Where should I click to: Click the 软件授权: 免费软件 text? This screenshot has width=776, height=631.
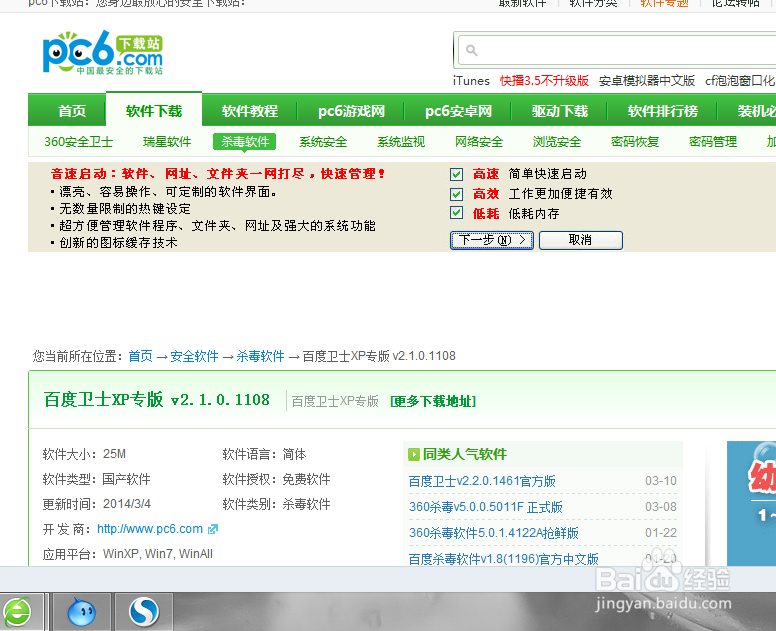[x=276, y=479]
